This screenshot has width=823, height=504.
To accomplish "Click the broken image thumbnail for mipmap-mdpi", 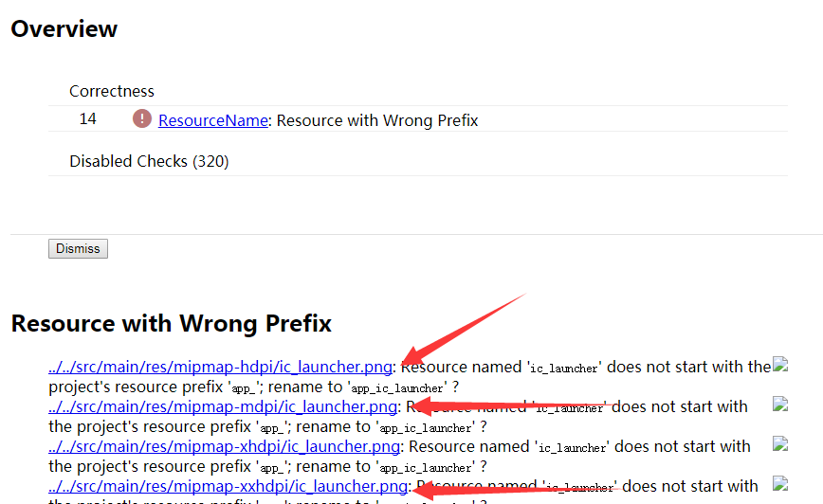I will pos(780,404).
